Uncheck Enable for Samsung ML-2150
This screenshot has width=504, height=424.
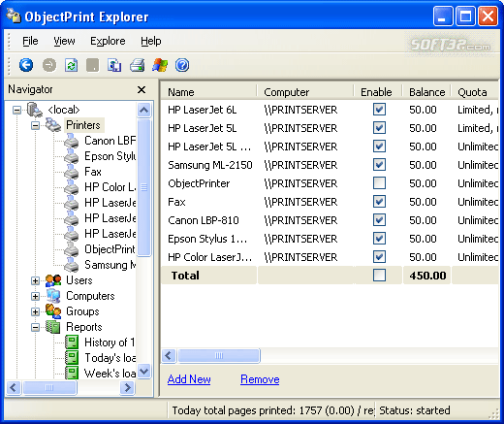point(379,165)
